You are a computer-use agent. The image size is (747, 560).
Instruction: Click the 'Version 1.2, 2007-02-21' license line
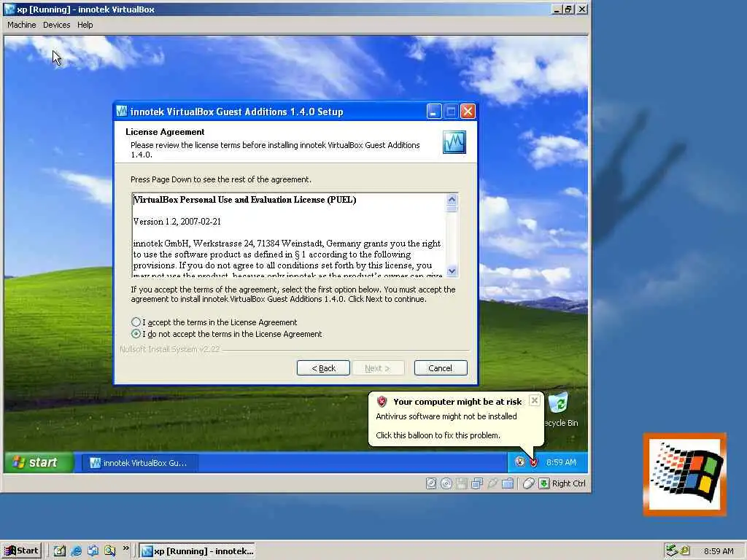pos(177,222)
